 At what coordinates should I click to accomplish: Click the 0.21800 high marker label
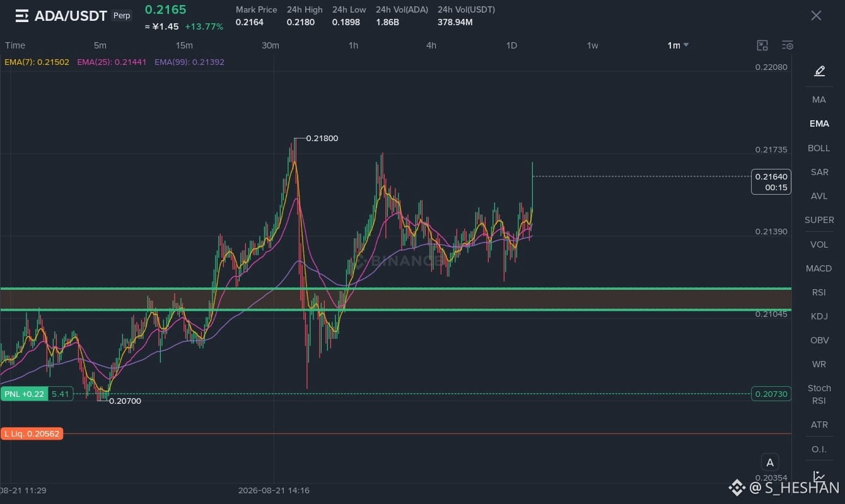point(322,138)
